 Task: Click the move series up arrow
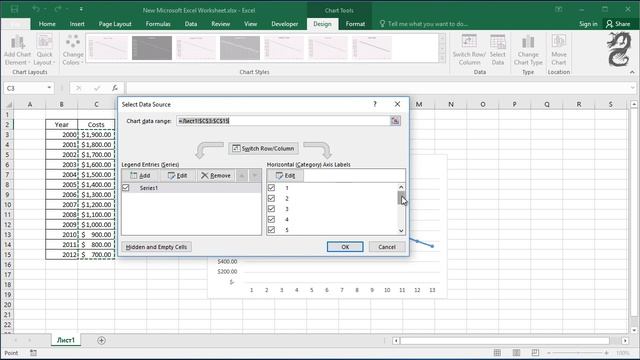[242, 176]
